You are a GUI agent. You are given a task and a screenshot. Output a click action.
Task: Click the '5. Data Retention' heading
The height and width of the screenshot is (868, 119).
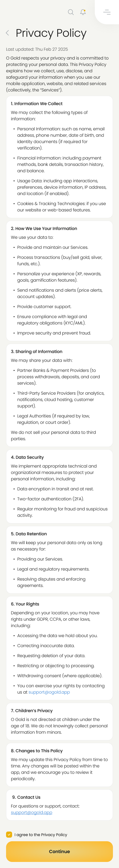point(29,533)
